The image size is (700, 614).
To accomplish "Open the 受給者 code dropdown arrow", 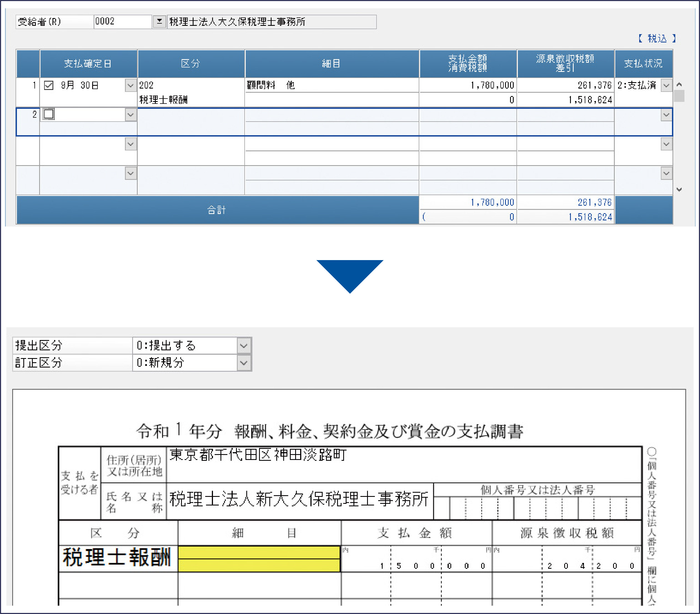I will (159, 22).
